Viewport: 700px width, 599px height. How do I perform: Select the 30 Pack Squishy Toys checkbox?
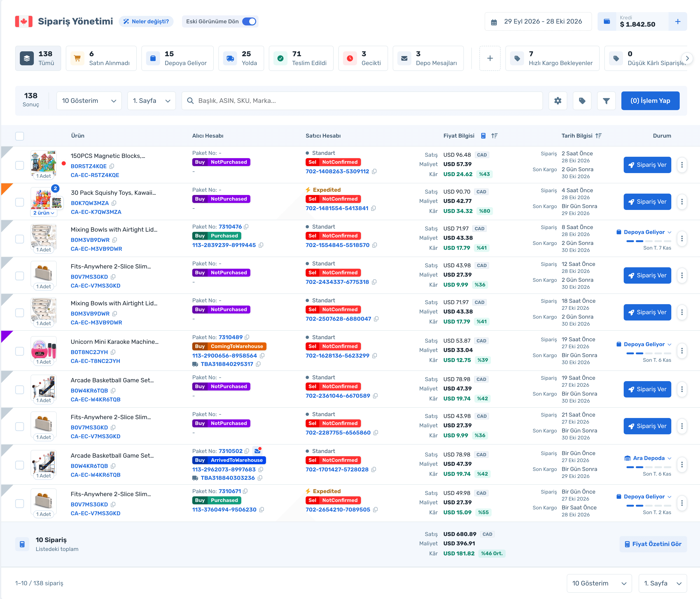pyautogui.click(x=20, y=202)
